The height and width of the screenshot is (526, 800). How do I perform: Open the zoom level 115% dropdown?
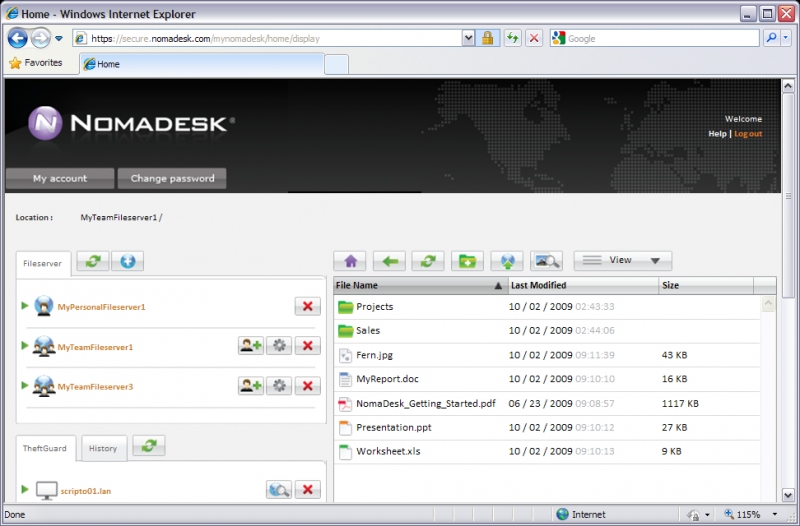click(x=776, y=514)
